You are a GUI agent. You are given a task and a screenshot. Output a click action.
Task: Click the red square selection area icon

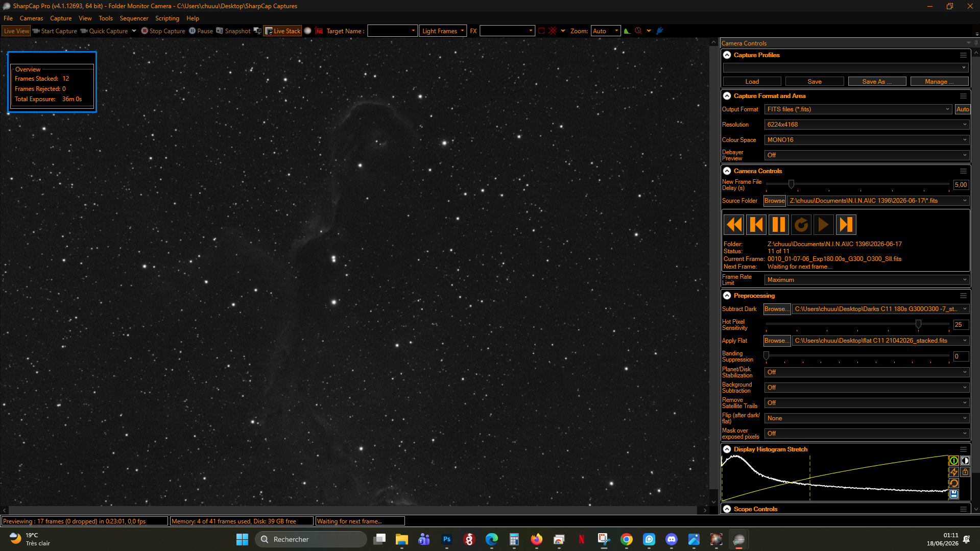coord(541,31)
